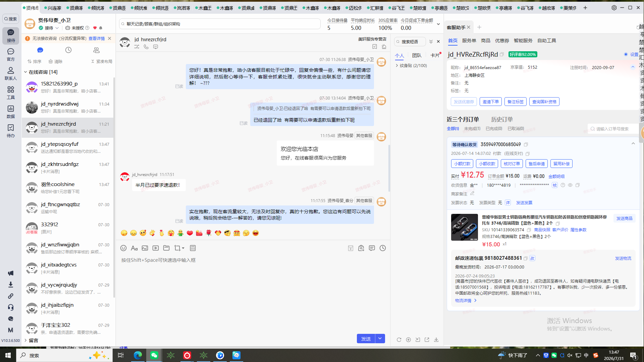The image size is (644, 362).
Task: Click the folder file icon in chat toolbar
Action: tap(166, 248)
